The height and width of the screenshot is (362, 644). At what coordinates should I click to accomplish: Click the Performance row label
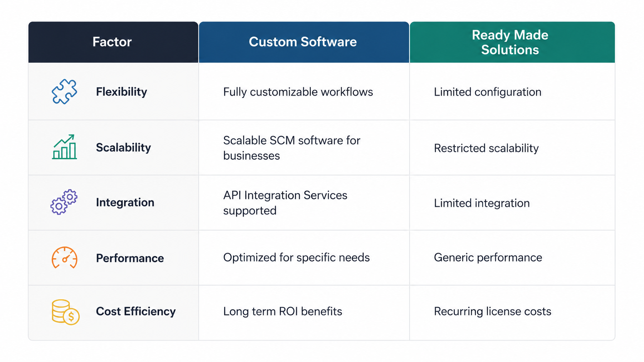(130, 258)
